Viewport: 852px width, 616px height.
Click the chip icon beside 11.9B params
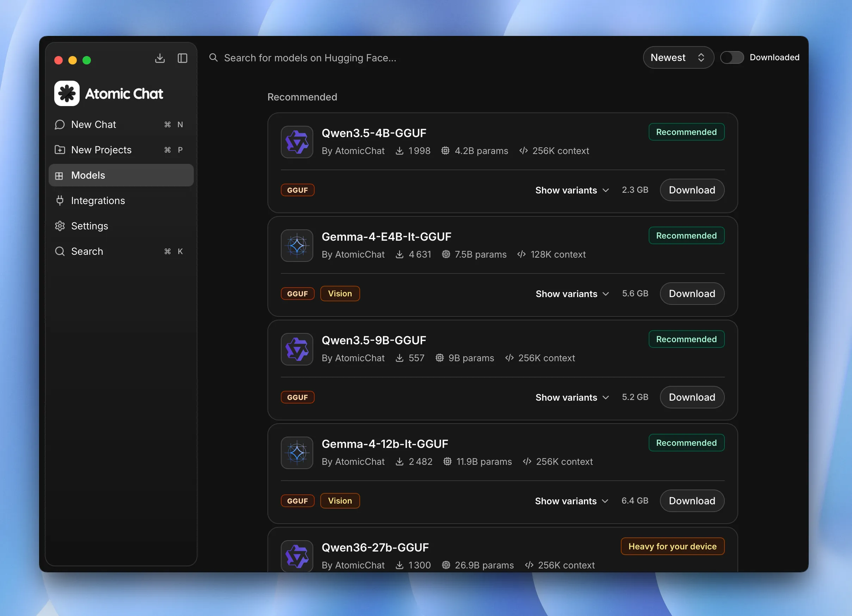click(x=447, y=462)
